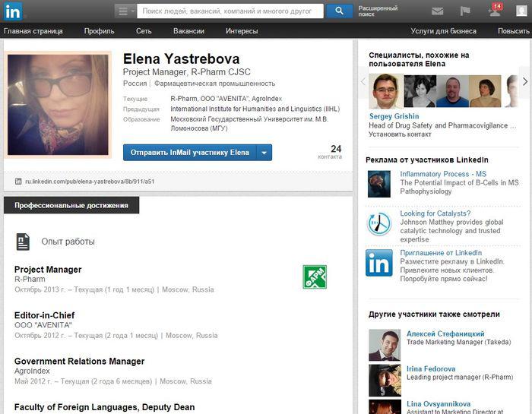Open the Профиль menu
This screenshot has height=414, width=532.
coord(99,31)
